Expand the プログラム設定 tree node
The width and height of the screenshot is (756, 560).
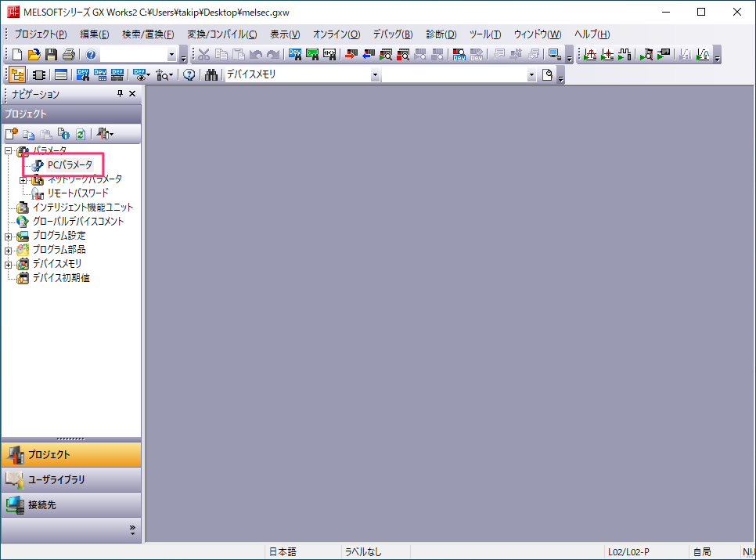8,237
